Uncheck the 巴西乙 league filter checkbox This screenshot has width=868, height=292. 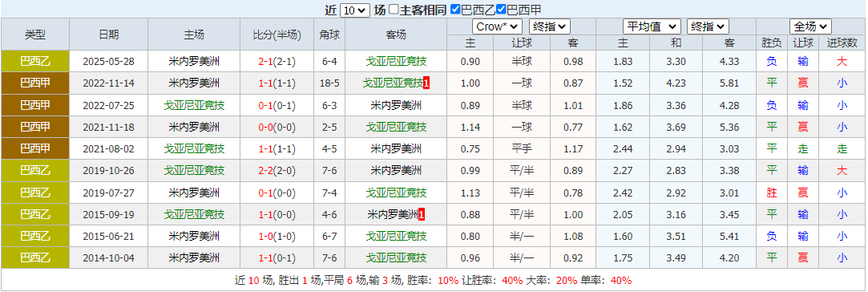pyautogui.click(x=455, y=10)
